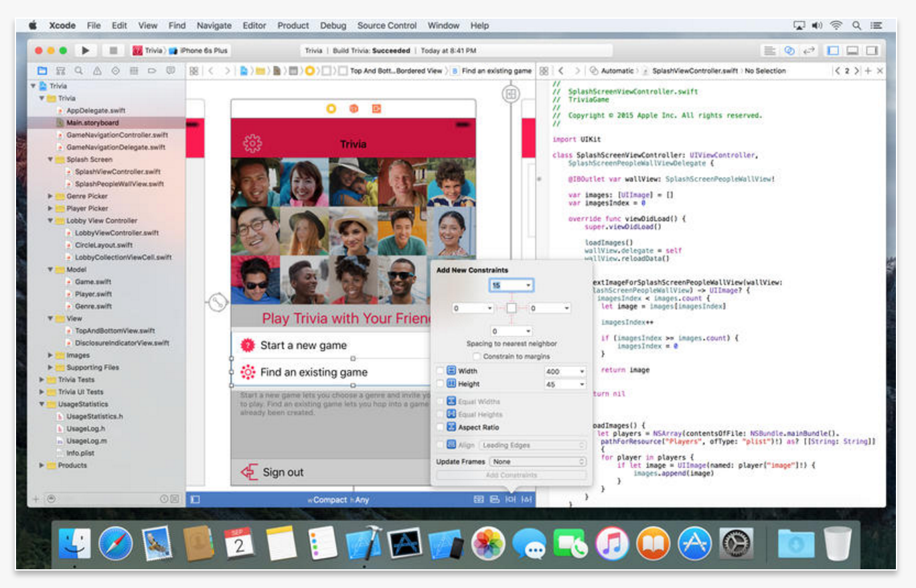Open the Source Control menu
This screenshot has height=588, width=916.
387,25
